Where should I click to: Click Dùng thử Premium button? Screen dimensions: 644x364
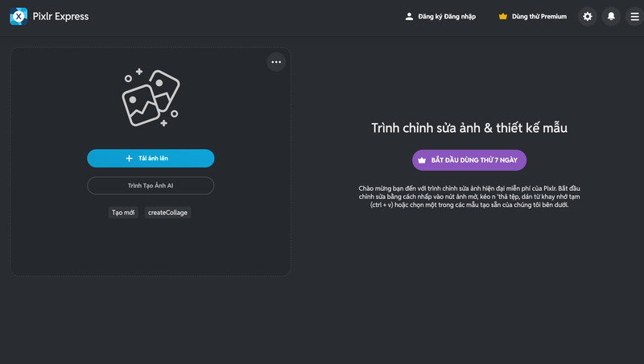click(533, 16)
